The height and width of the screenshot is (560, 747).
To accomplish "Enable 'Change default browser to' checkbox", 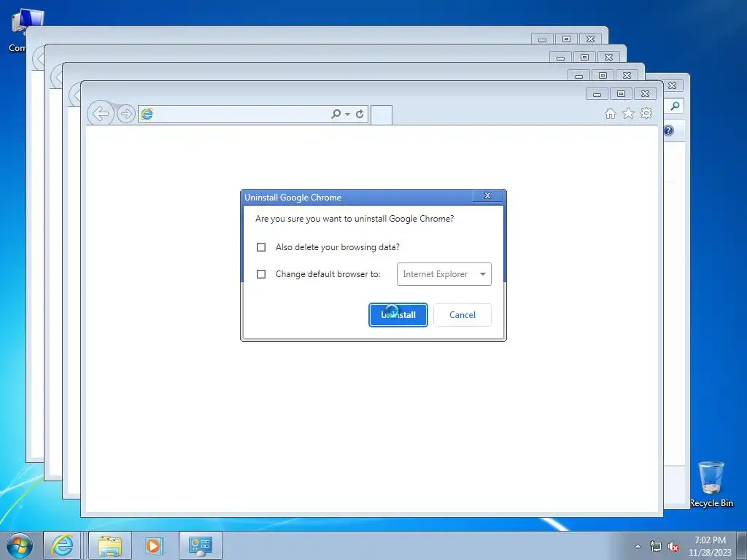I will (261, 274).
